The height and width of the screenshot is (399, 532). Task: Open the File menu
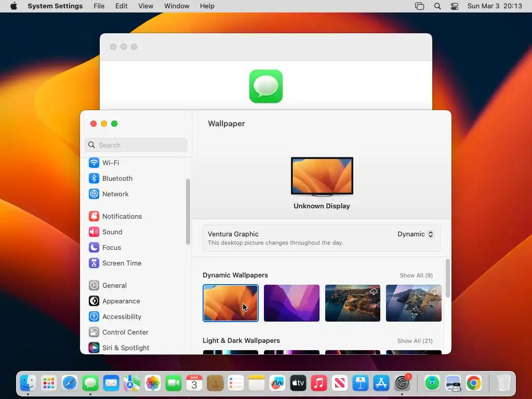point(99,6)
